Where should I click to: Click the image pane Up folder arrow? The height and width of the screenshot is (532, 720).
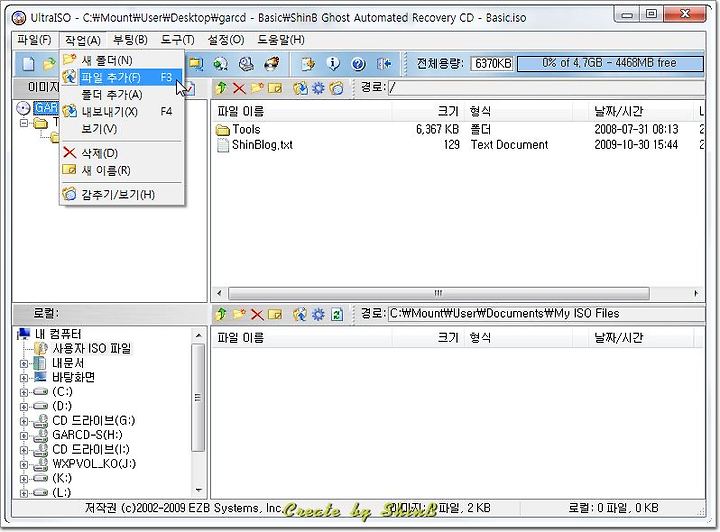click(221, 88)
